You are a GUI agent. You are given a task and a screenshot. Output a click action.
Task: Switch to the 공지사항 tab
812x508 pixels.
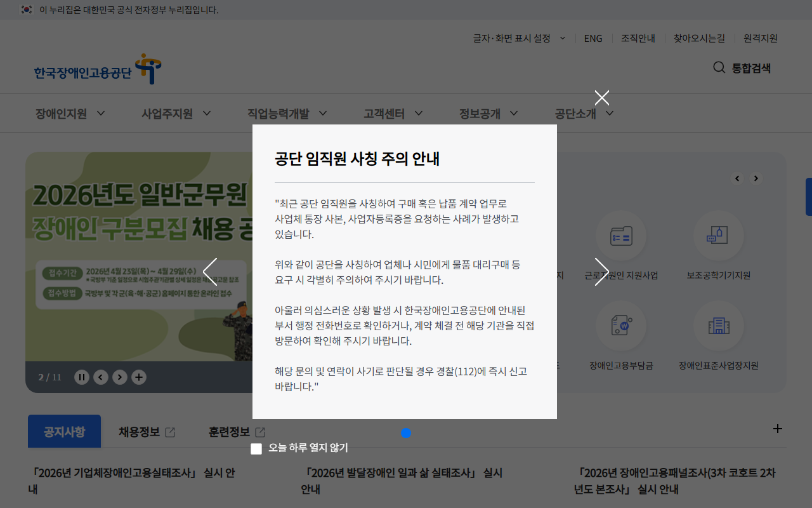point(64,431)
